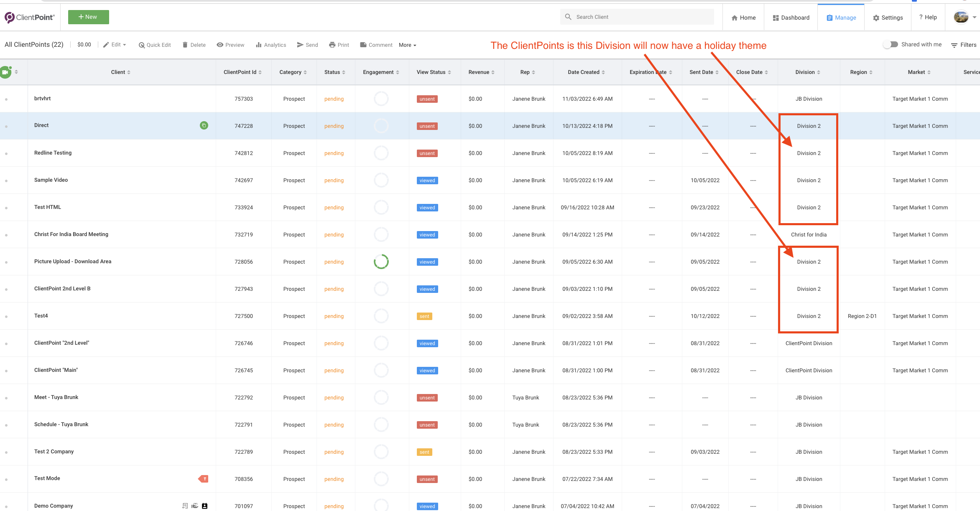Click the Search Client field
Viewport: 980px width, 511px height.
click(x=637, y=17)
